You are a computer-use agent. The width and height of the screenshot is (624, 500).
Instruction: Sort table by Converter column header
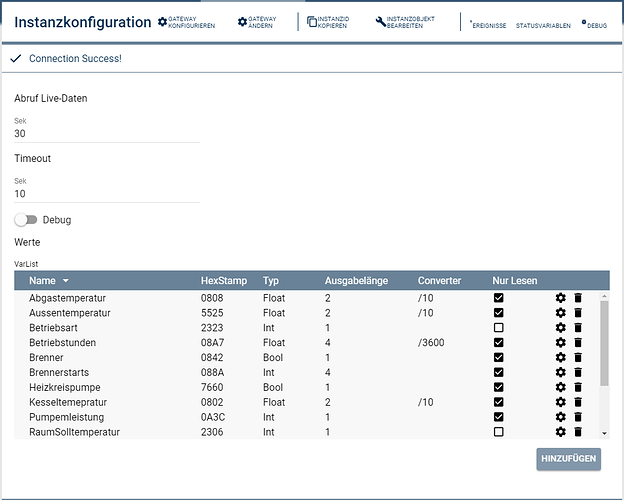click(439, 281)
